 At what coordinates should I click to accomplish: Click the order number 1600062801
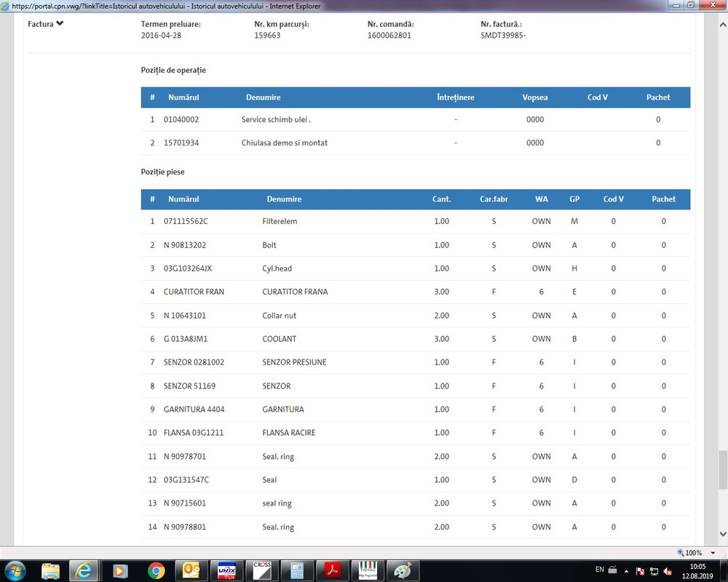click(389, 35)
